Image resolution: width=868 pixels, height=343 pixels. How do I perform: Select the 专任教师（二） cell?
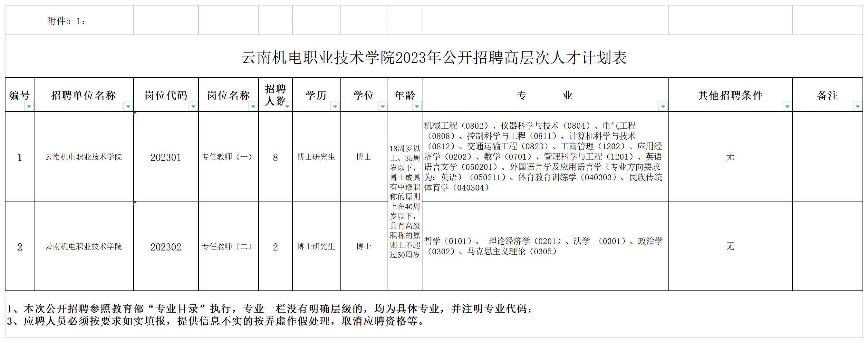pyautogui.click(x=228, y=246)
